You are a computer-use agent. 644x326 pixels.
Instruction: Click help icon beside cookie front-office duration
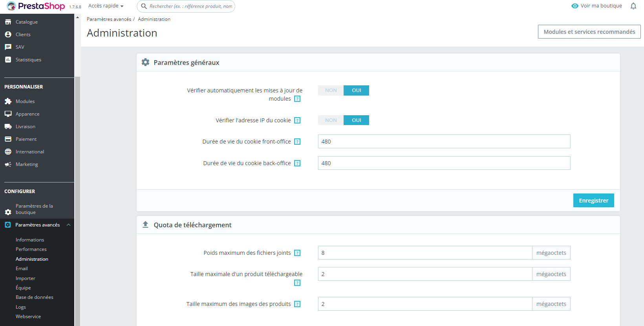(x=297, y=142)
